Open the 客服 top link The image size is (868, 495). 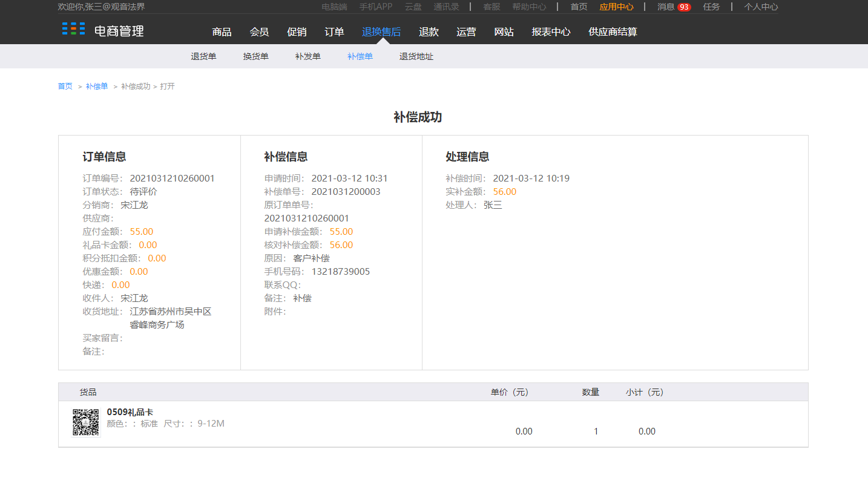coord(492,7)
